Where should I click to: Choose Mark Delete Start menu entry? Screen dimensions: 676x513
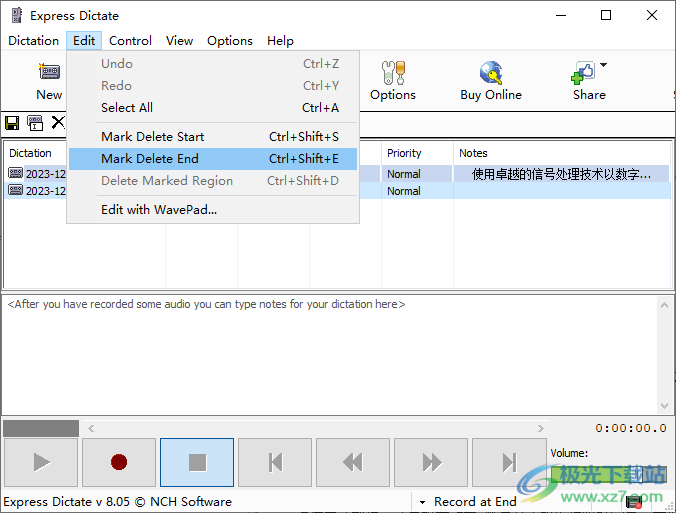coord(213,137)
